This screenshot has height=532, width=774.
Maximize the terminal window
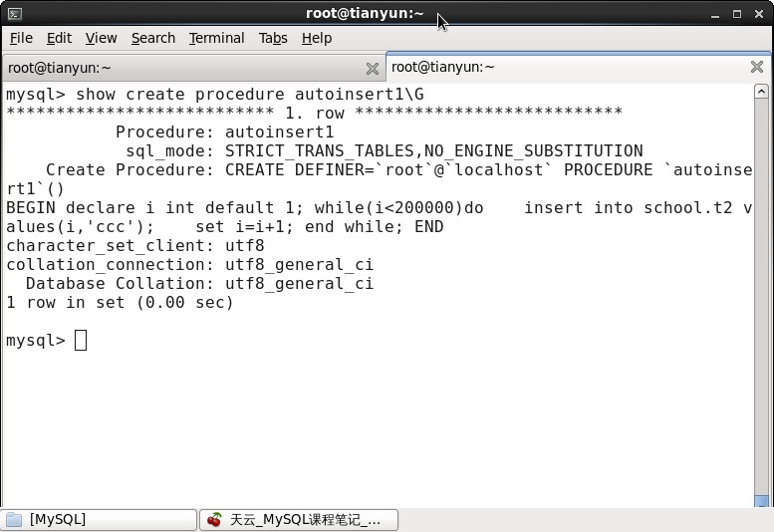click(737, 14)
